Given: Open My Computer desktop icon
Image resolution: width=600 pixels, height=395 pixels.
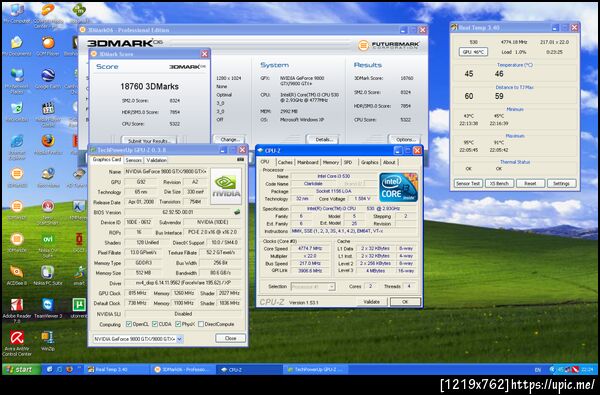Looking at the screenshot, I should coord(17,14).
